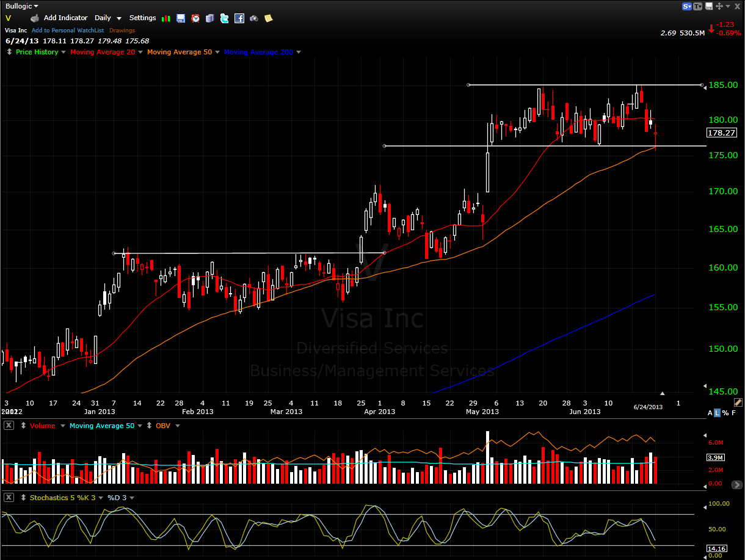Image resolution: width=745 pixels, height=560 pixels.
Task: Select arithmetic scale A
Action: (711, 413)
